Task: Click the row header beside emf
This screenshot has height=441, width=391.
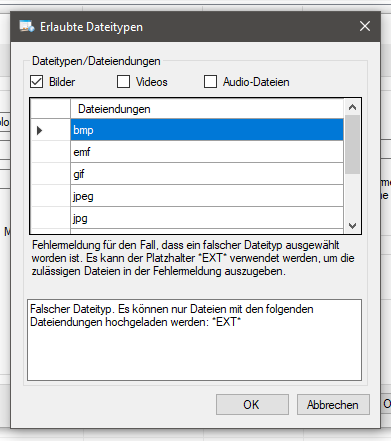Action: point(50,152)
